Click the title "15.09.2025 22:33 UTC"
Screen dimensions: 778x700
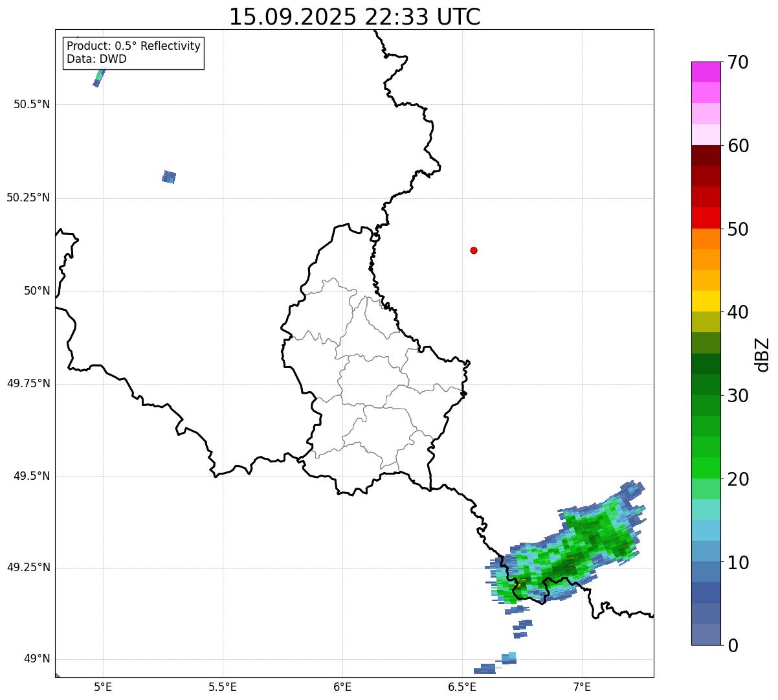[x=355, y=17]
